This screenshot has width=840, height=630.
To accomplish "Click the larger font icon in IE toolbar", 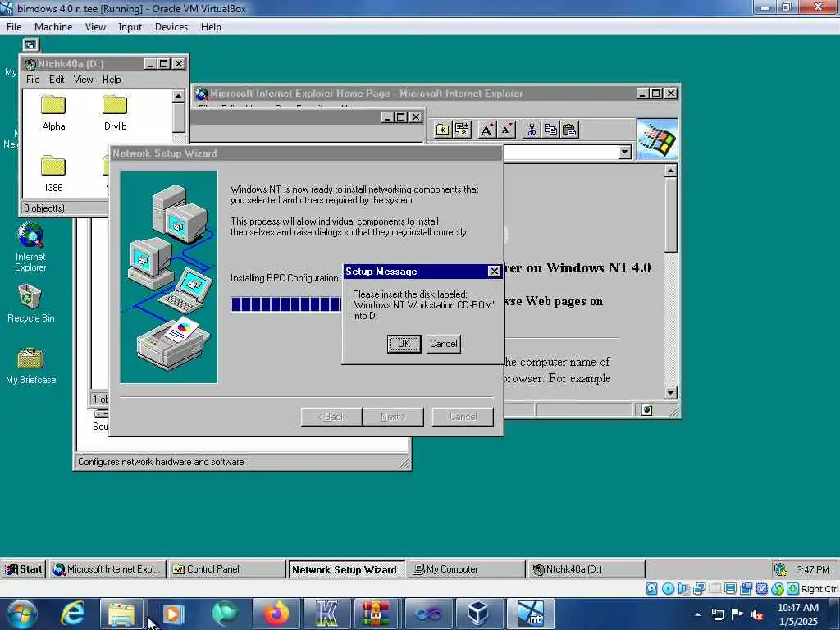I will 486,130.
